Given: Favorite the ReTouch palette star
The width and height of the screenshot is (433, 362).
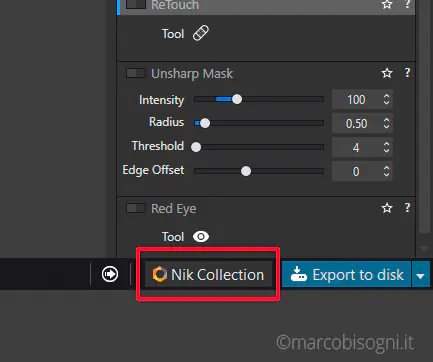Looking at the screenshot, I should click(x=387, y=4).
